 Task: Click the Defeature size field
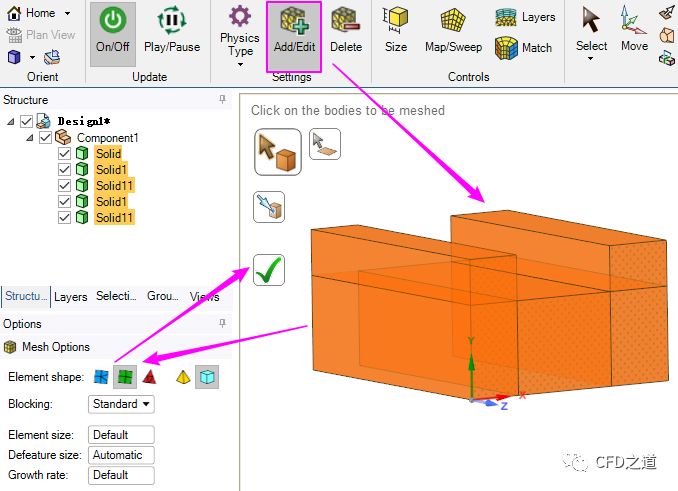click(x=121, y=455)
